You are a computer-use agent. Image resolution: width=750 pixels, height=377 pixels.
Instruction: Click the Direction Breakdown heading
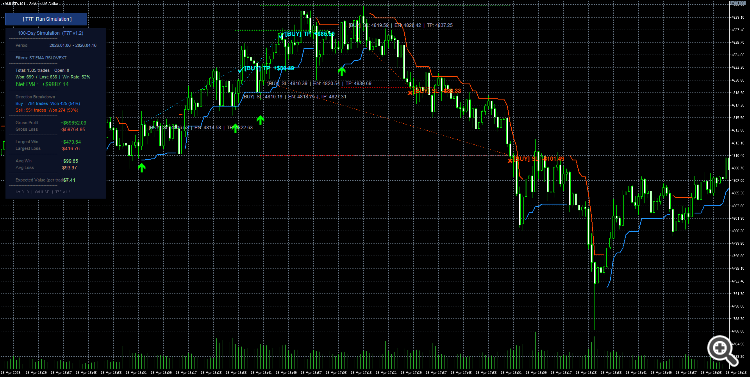coord(35,96)
